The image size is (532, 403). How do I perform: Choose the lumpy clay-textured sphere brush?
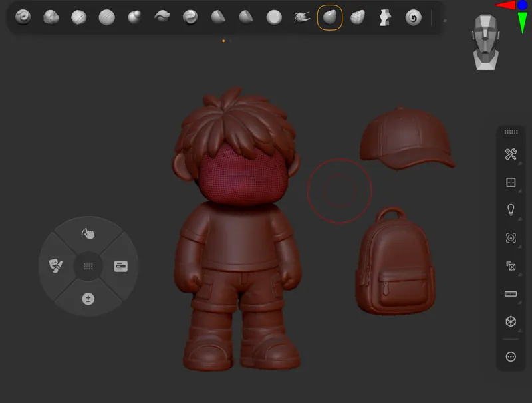point(51,17)
